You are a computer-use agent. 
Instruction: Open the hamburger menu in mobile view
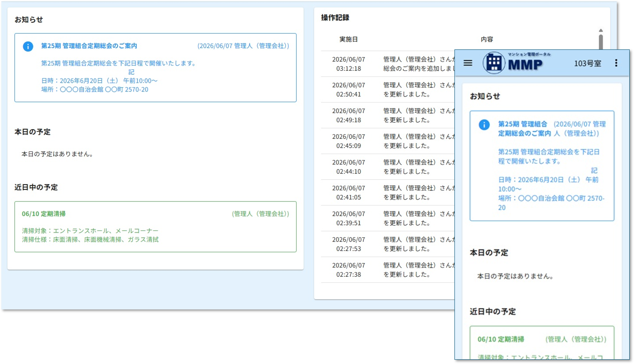(x=468, y=63)
